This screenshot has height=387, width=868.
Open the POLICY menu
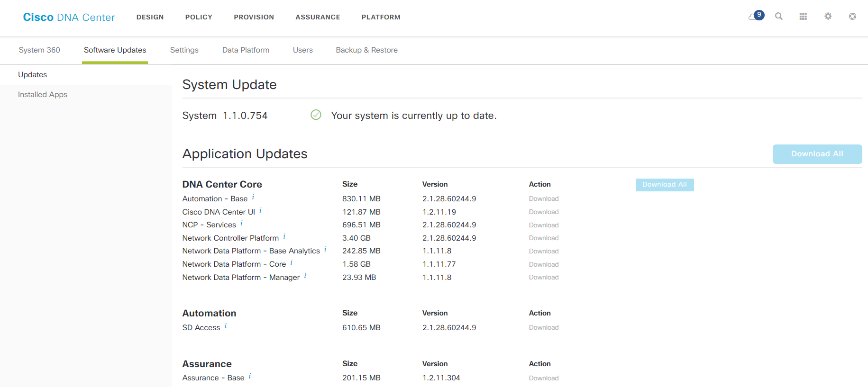pos(199,17)
